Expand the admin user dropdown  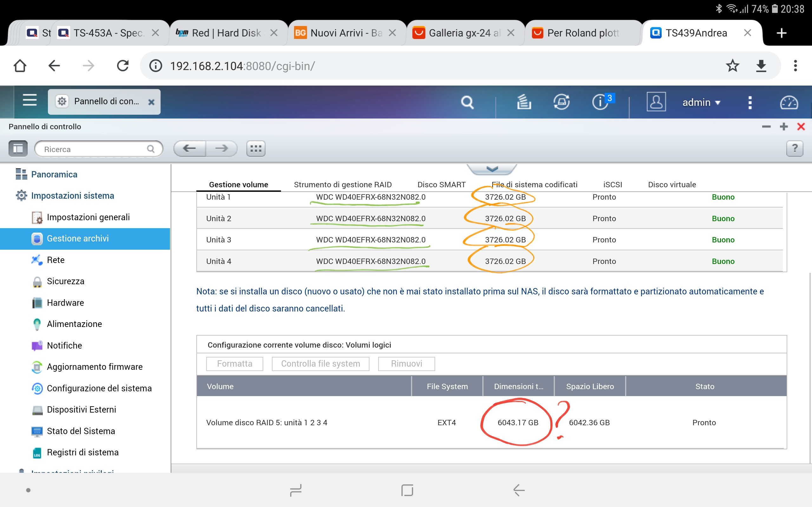[701, 102]
